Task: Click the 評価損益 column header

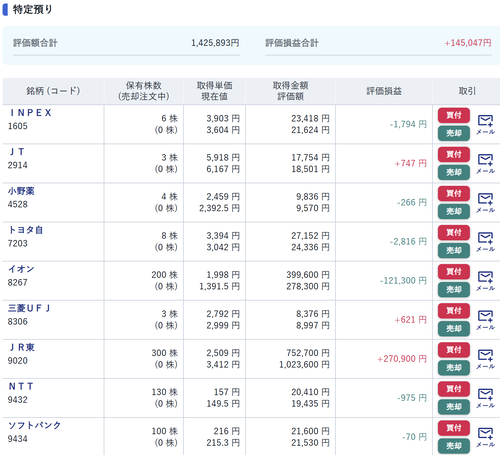Action: point(384,91)
